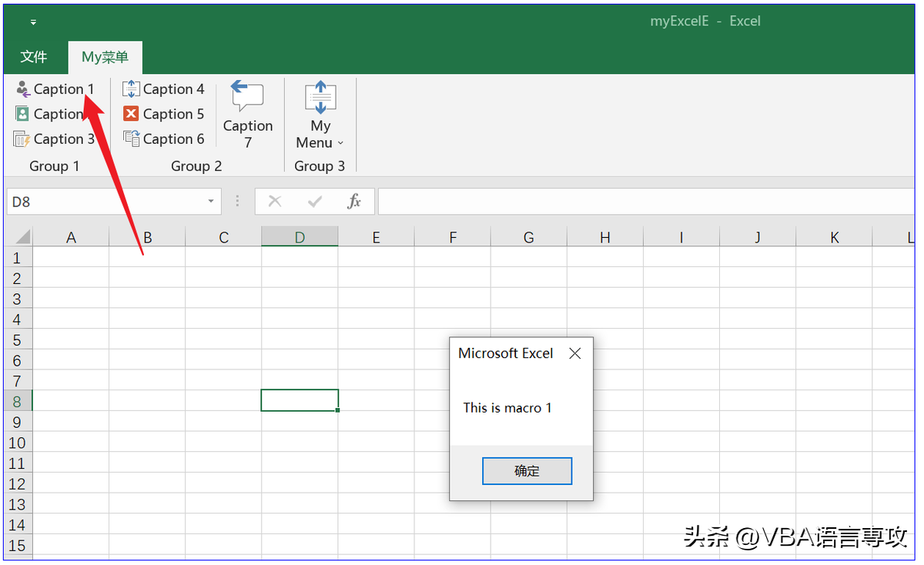Viewport: 924px width, 565px height.
Task: Select column A header
Action: click(71, 237)
